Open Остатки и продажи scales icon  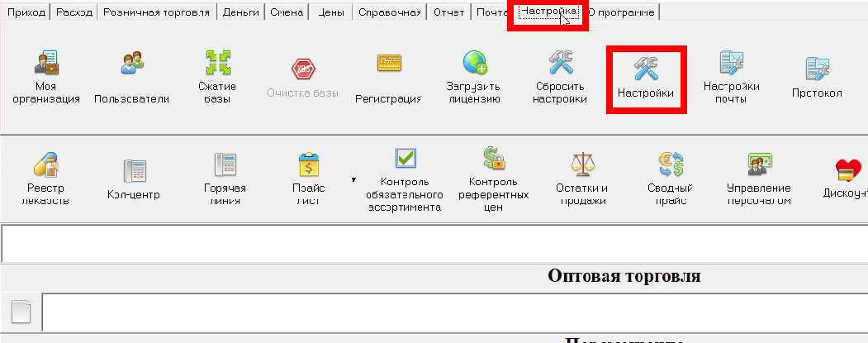click(x=581, y=179)
